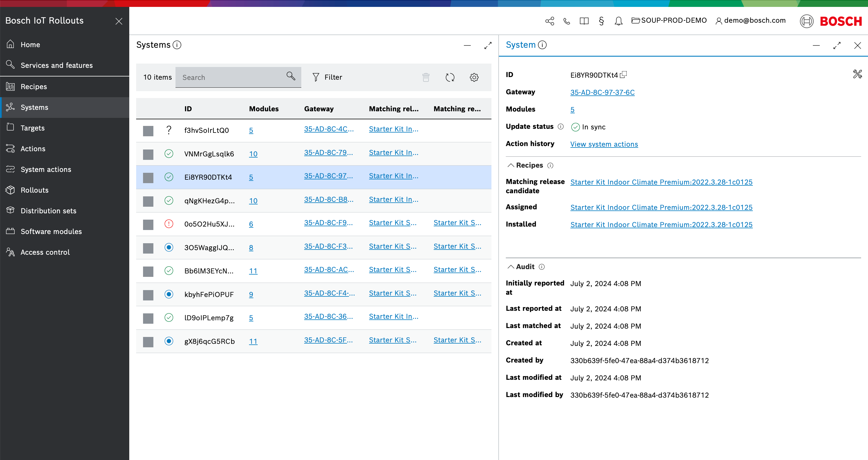Tick the checkbox for system Ei8YR90DTKt4
Image resolution: width=868 pixels, height=460 pixels.
click(148, 178)
